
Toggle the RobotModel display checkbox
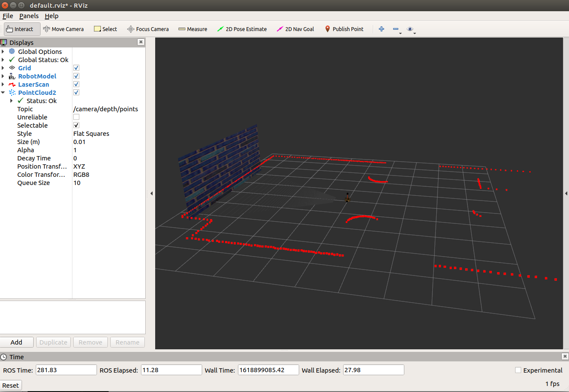click(76, 76)
